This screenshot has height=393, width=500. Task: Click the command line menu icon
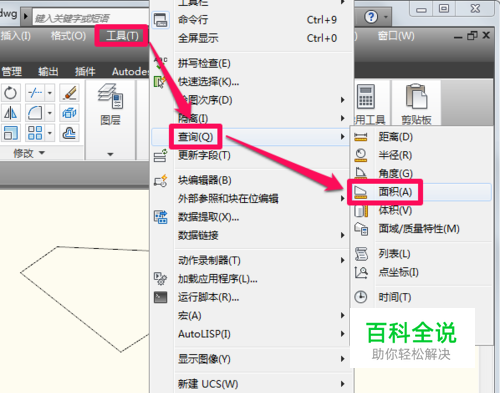coord(161,20)
